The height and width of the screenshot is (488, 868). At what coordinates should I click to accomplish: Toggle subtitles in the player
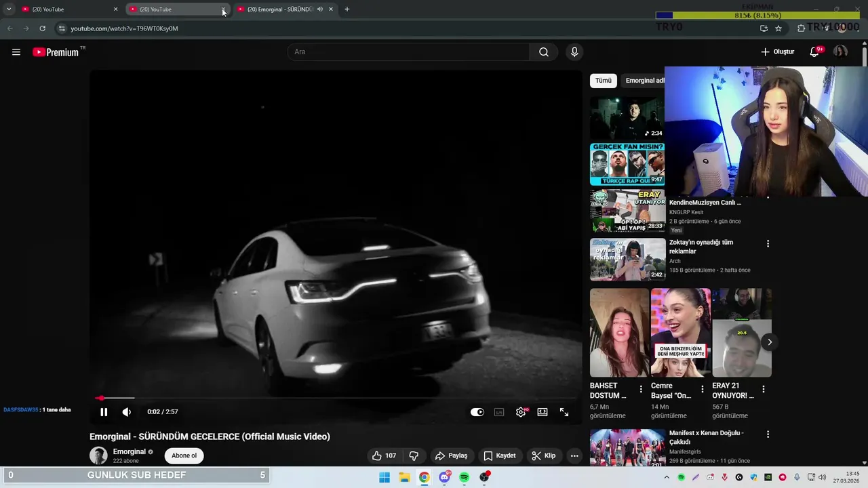(499, 412)
